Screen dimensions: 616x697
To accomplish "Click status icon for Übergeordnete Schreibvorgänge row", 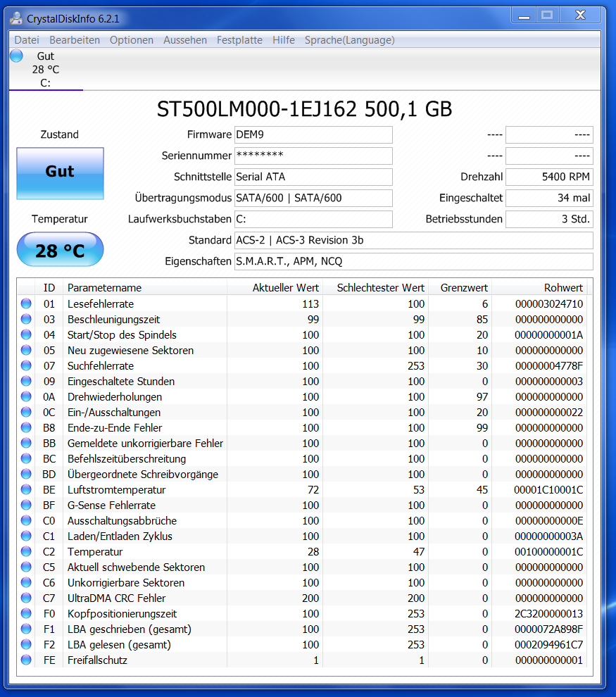I will point(26,474).
